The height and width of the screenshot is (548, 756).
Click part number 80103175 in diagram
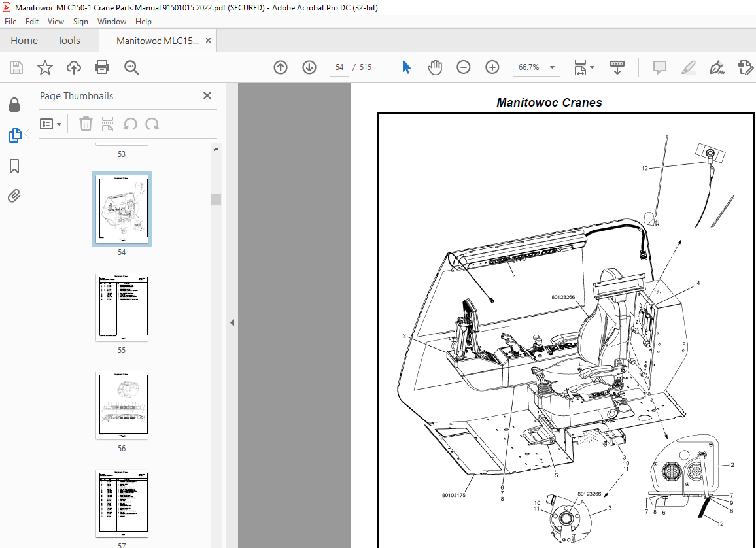coord(454,495)
